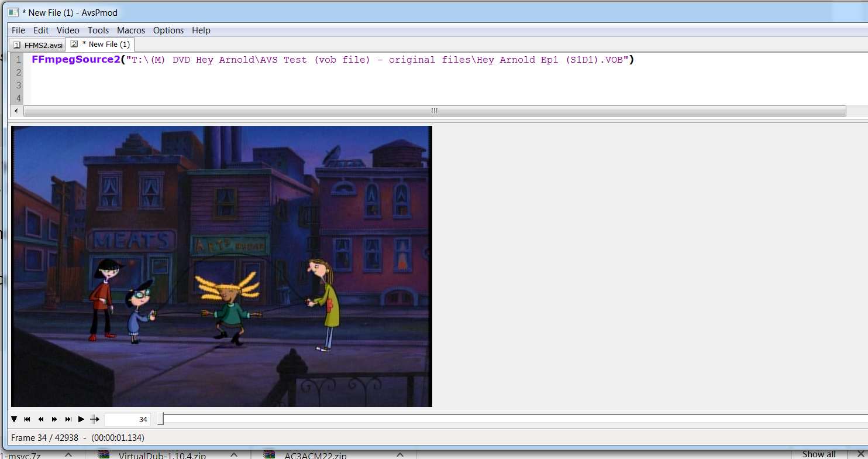The width and height of the screenshot is (868, 459).
Task: Open VirtualDub-1.10.4.zip download item
Action: point(162,455)
